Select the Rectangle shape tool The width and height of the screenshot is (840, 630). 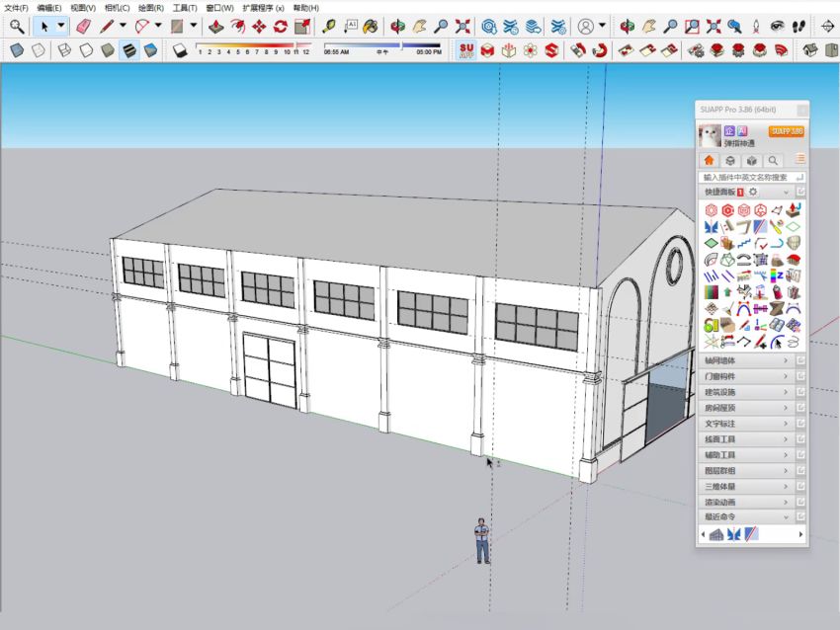(177, 27)
